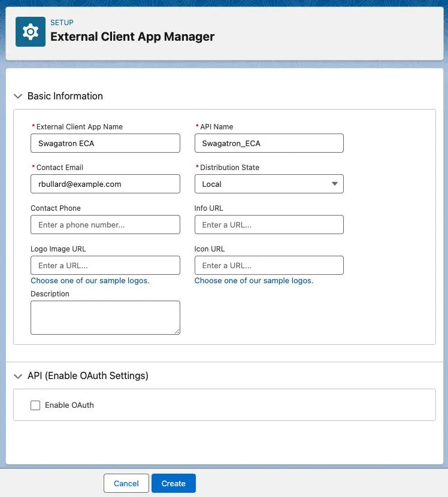Click the Basic Information section title

65,96
